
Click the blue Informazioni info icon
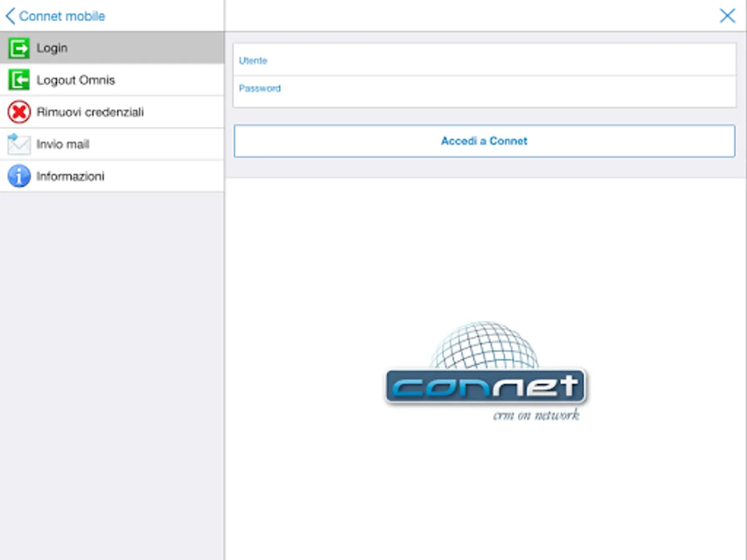click(19, 176)
